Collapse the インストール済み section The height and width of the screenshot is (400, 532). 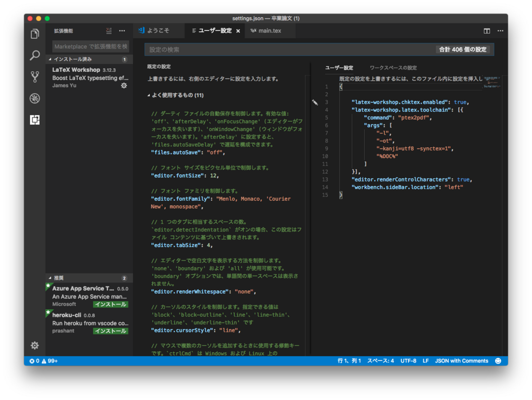[89, 59]
